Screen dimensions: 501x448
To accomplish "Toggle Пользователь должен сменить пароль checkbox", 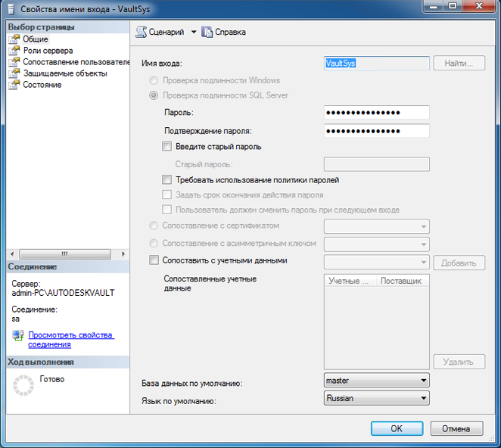I will pos(166,210).
